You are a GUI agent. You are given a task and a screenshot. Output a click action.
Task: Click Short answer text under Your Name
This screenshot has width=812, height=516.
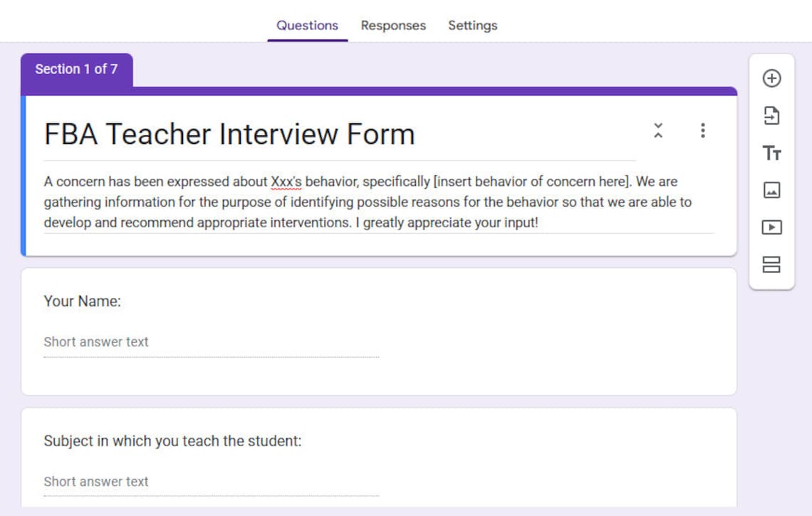coord(96,342)
